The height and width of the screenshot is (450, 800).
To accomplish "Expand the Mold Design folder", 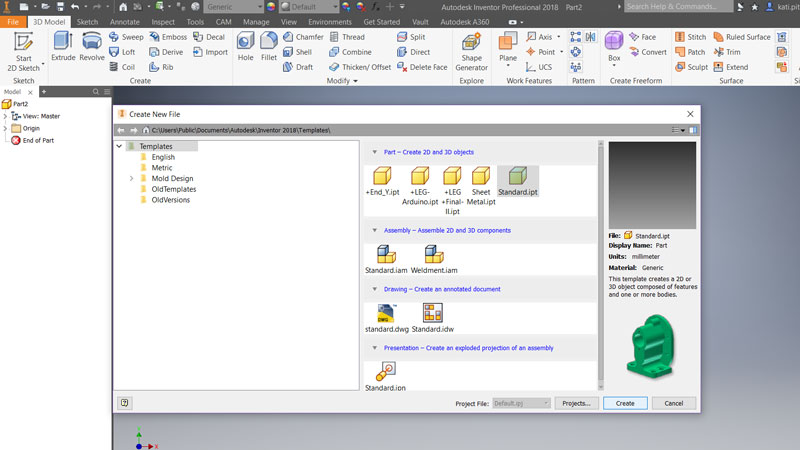I will tap(131, 179).
